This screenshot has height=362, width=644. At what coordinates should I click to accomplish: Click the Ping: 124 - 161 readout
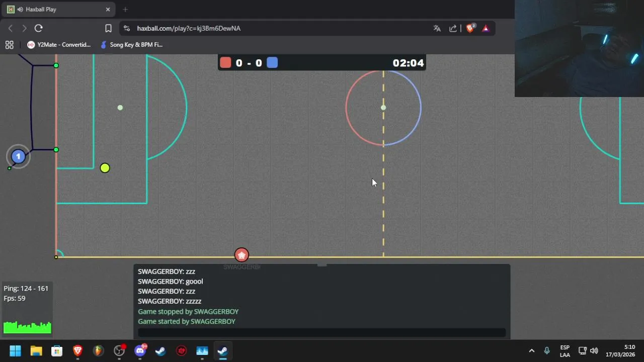pyautogui.click(x=26, y=289)
